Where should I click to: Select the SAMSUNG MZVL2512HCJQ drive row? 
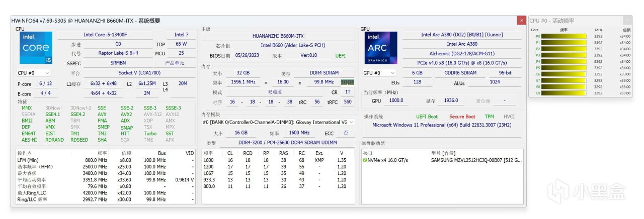point(476,160)
